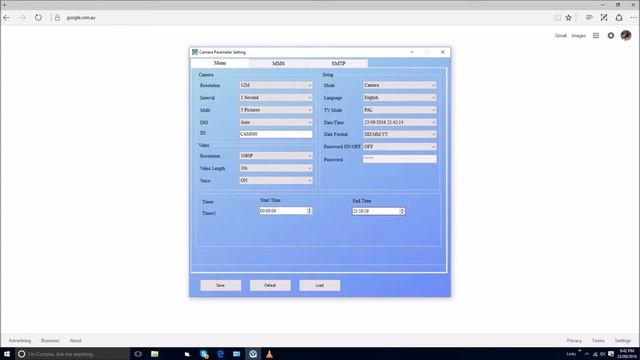The height and width of the screenshot is (360, 640).
Task: Switch to the MMS tab
Action: (278, 63)
